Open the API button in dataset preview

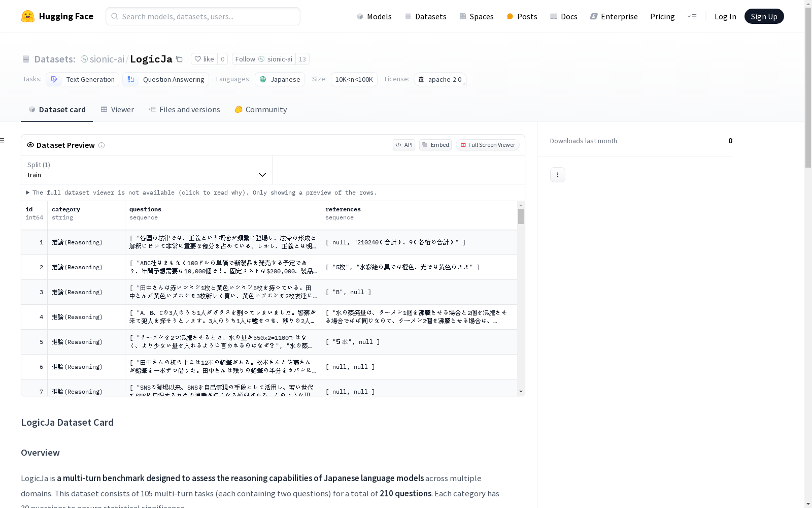coord(404,145)
